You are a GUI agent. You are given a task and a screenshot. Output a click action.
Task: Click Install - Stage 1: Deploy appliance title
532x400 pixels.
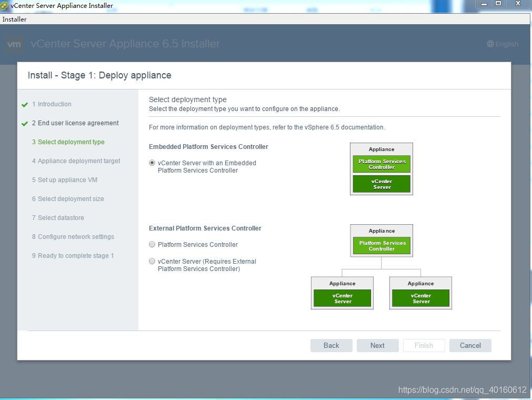(x=99, y=75)
